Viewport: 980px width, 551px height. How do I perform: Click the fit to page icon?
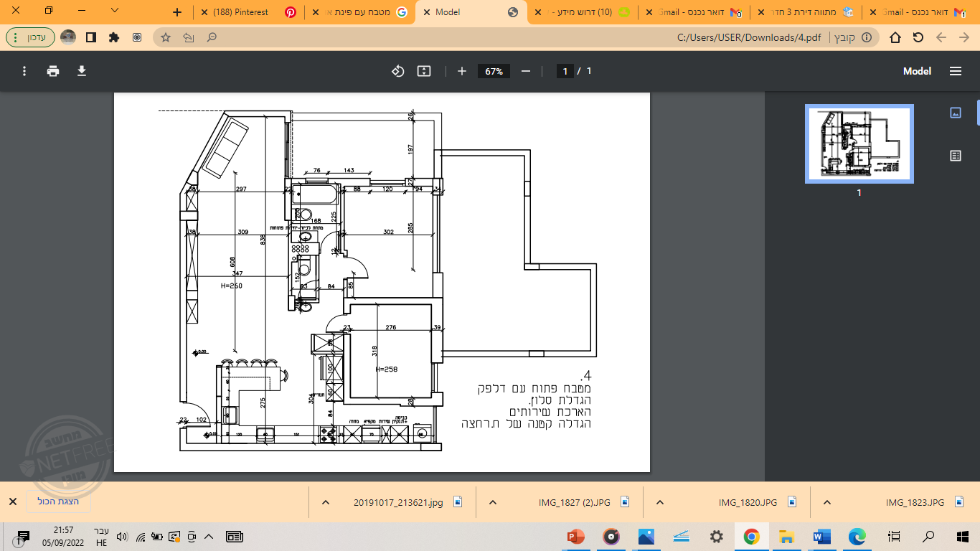[x=423, y=71]
